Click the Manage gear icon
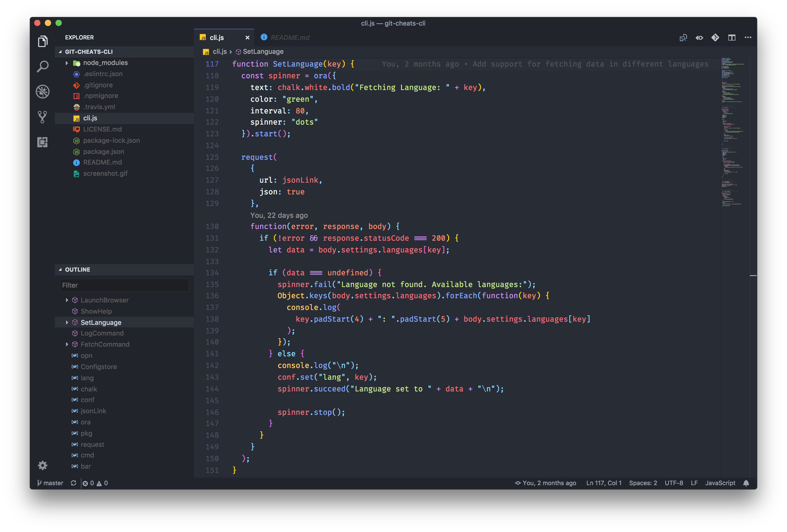 pos(42,465)
